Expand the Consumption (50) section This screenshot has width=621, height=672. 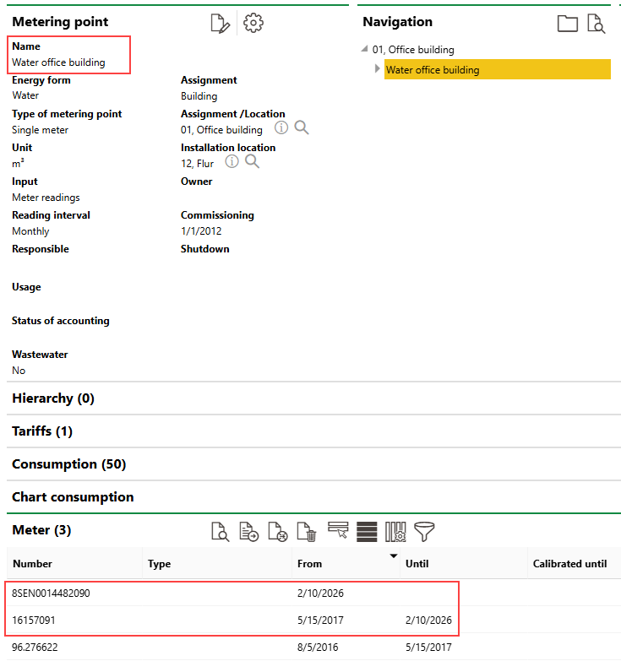(x=68, y=464)
